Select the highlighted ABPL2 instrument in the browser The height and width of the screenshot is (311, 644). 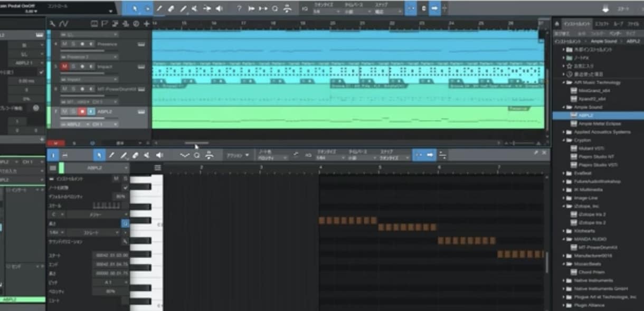pos(598,115)
